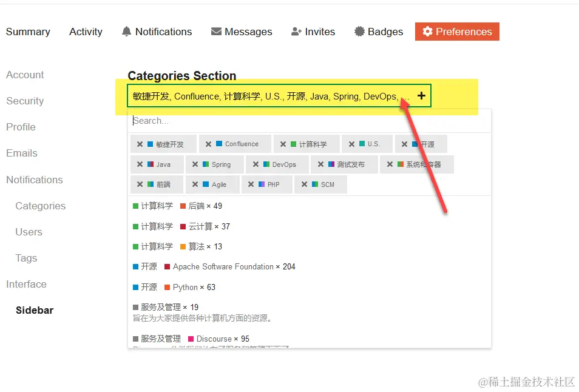Image resolution: width=579 pixels, height=392 pixels.
Task: Remove the 系统和容器 category chip
Action: (x=390, y=164)
